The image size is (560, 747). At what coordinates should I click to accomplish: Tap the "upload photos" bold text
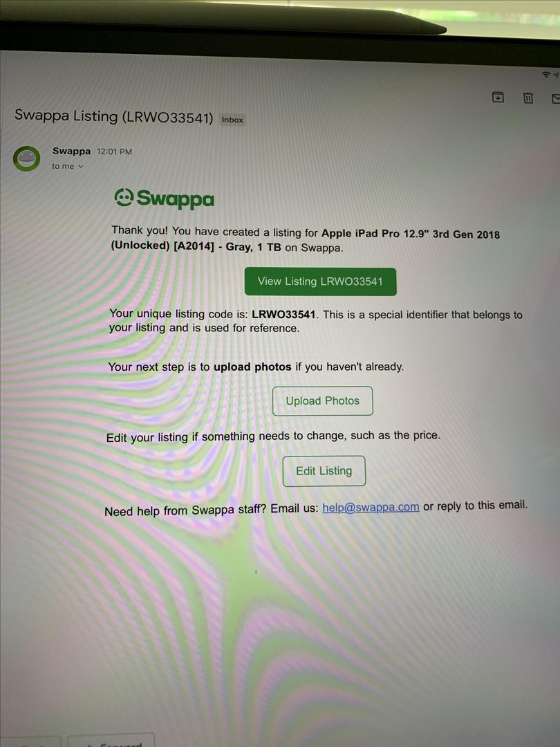[x=252, y=367]
